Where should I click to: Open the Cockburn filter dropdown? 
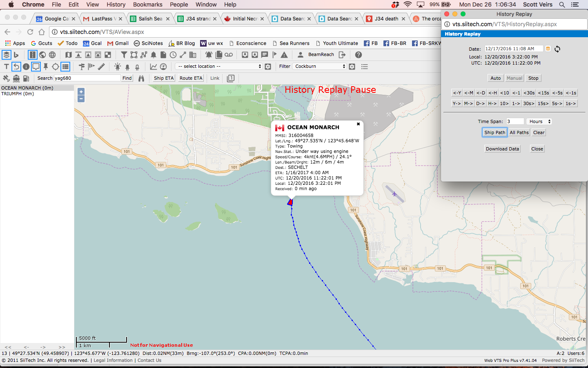(x=320, y=66)
